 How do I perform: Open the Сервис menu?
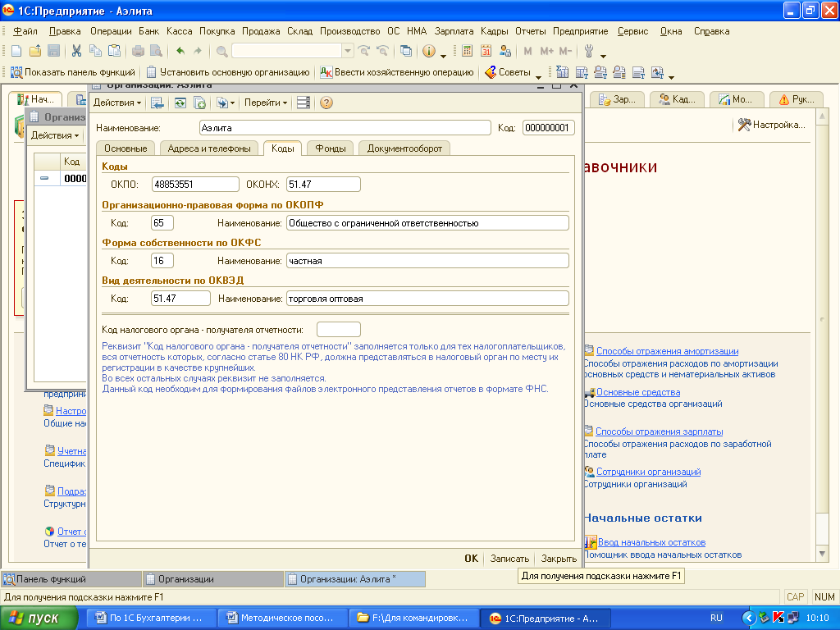[632, 31]
